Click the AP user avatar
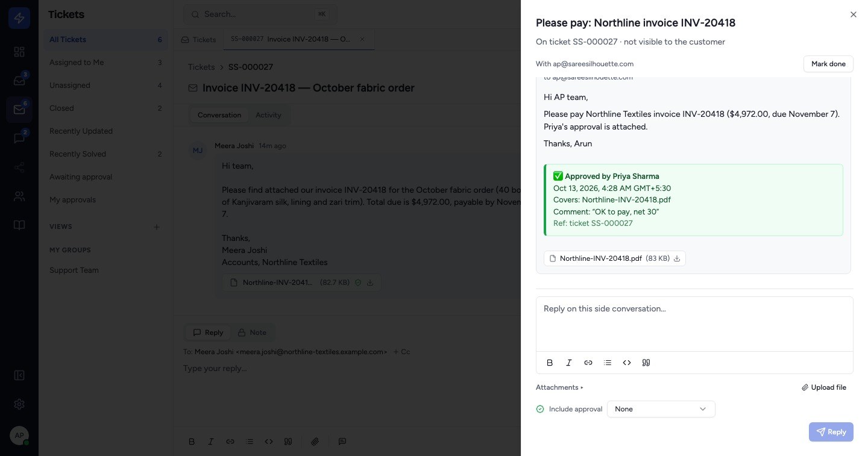The width and height of the screenshot is (868, 456). (x=19, y=435)
